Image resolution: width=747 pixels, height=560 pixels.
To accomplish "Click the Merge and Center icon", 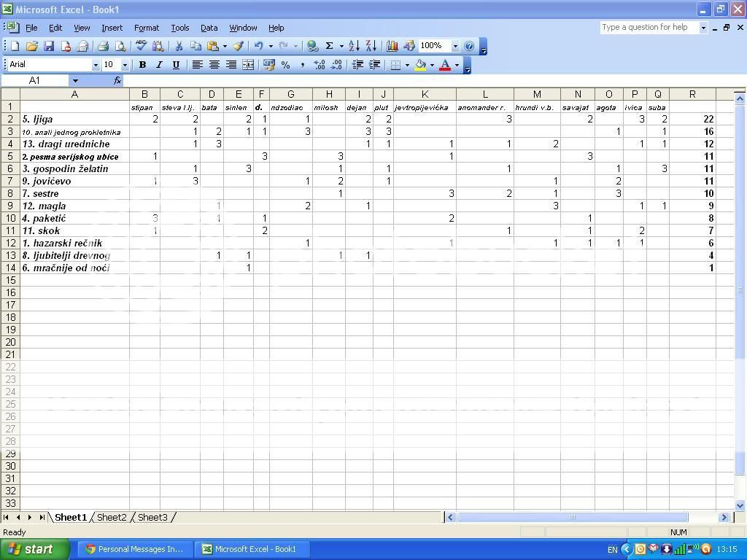I will pos(248,65).
